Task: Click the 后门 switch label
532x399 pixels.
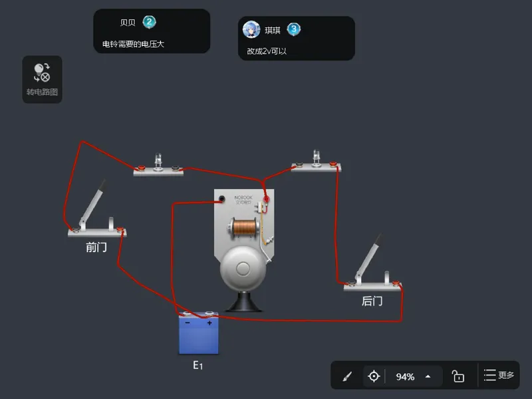Action: (x=372, y=301)
